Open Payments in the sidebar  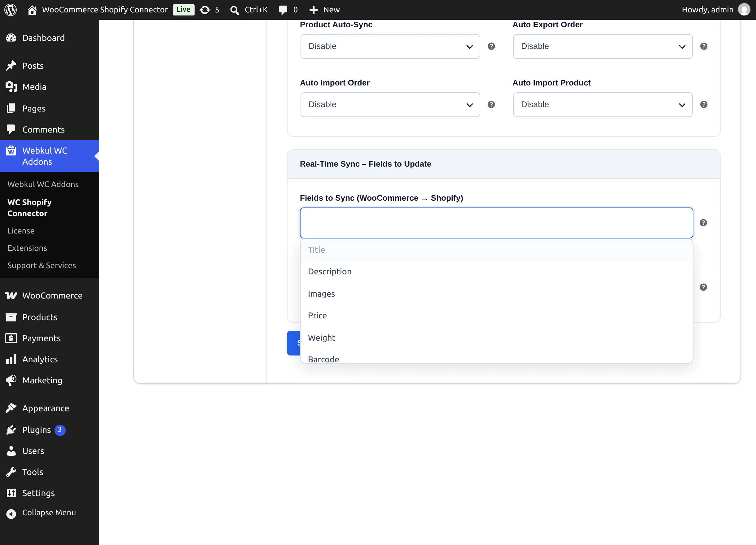pos(49,338)
